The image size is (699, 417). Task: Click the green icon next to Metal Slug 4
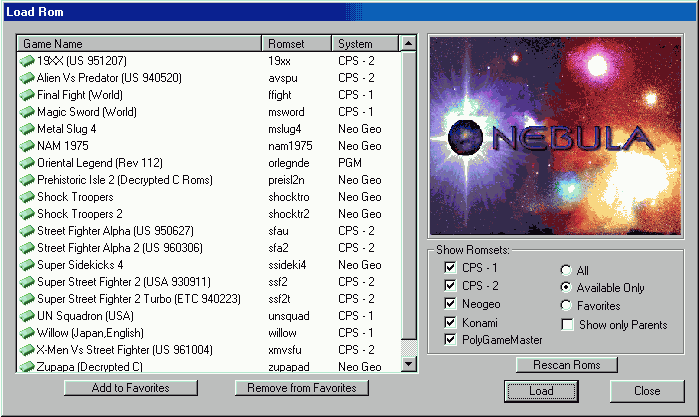pyautogui.click(x=27, y=129)
